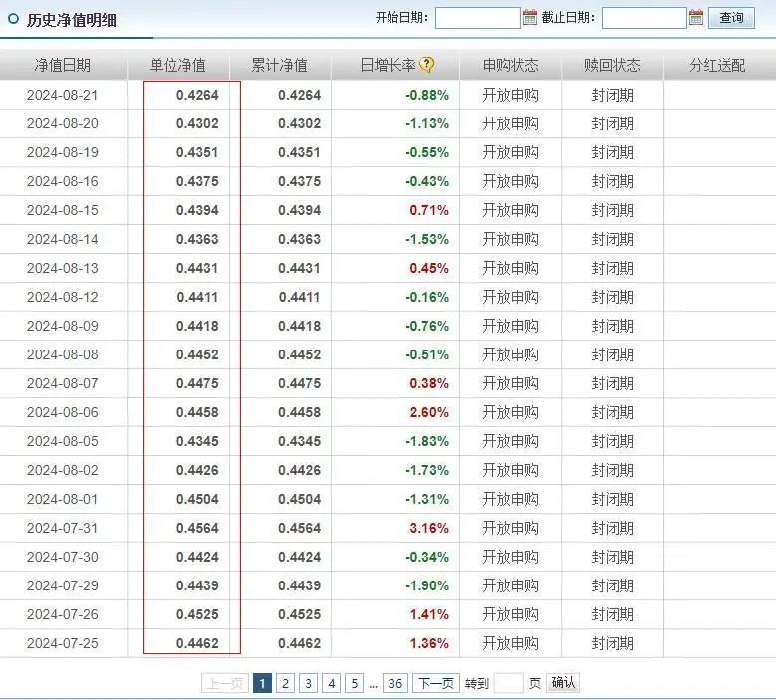This screenshot has height=700, width=776.
Task: Click the 分红送配 column header
Action: (x=717, y=65)
